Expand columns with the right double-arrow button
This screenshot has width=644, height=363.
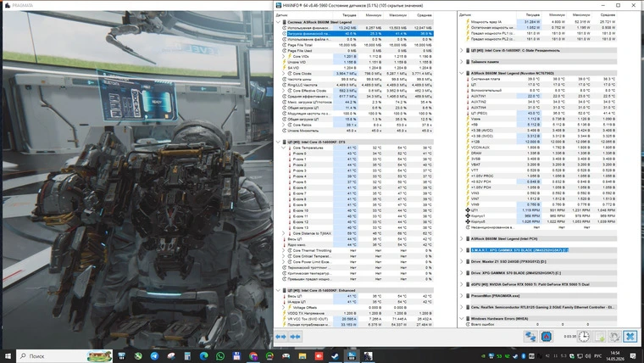point(295,337)
